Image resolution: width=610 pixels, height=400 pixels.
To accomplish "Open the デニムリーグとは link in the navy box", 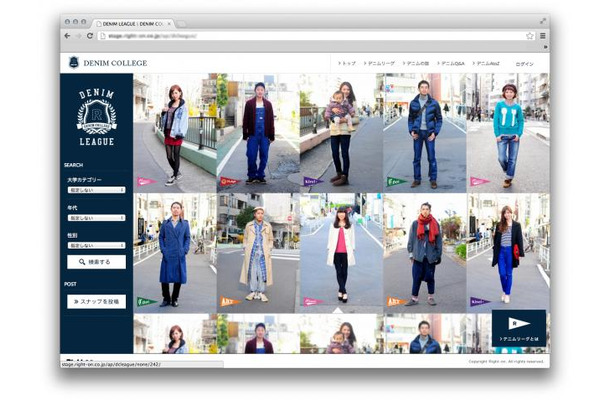I will click(x=519, y=339).
